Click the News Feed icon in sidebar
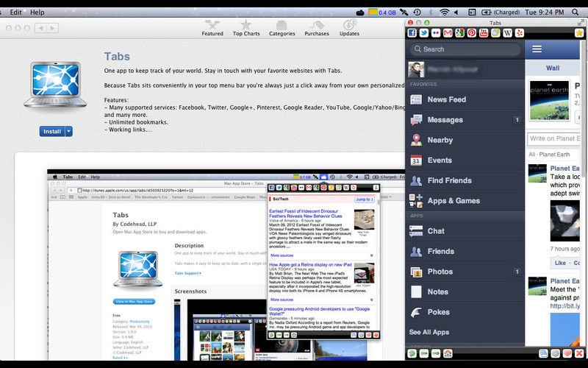This screenshot has width=588, height=368. click(416, 99)
